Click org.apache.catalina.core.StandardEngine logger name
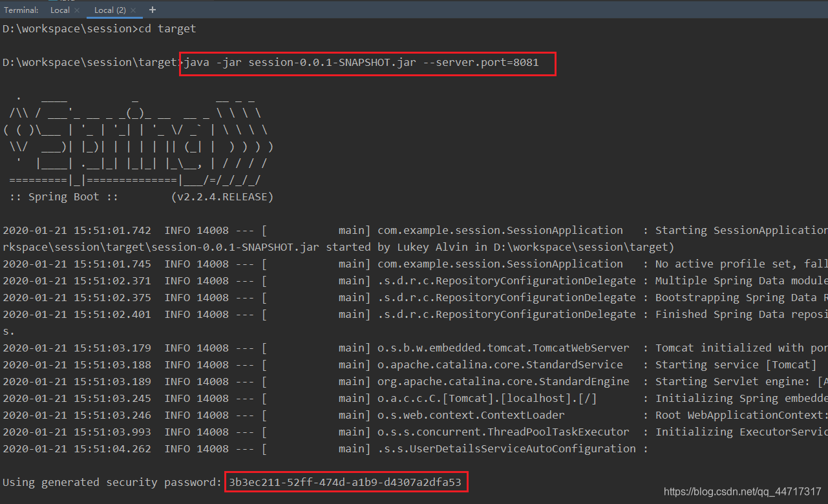This screenshot has width=828, height=504. (x=504, y=381)
